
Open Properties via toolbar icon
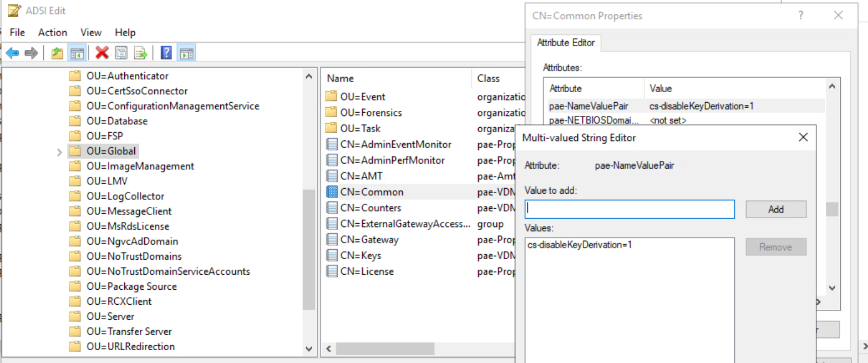pos(121,53)
